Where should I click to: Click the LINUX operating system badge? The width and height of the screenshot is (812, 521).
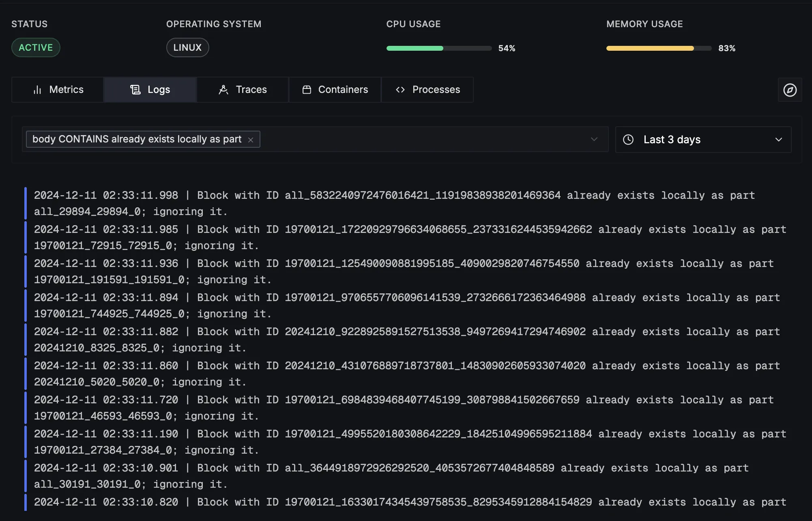[x=187, y=47]
